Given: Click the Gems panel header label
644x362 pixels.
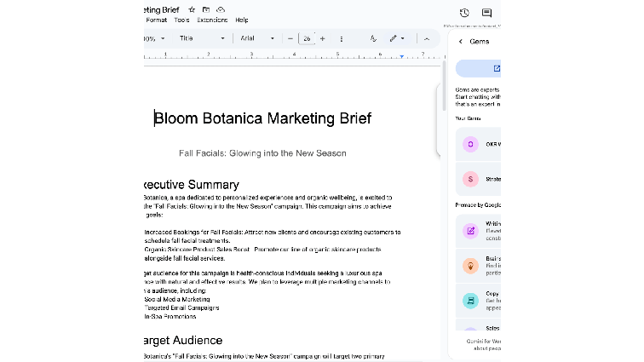Looking at the screenshot, I should (480, 42).
